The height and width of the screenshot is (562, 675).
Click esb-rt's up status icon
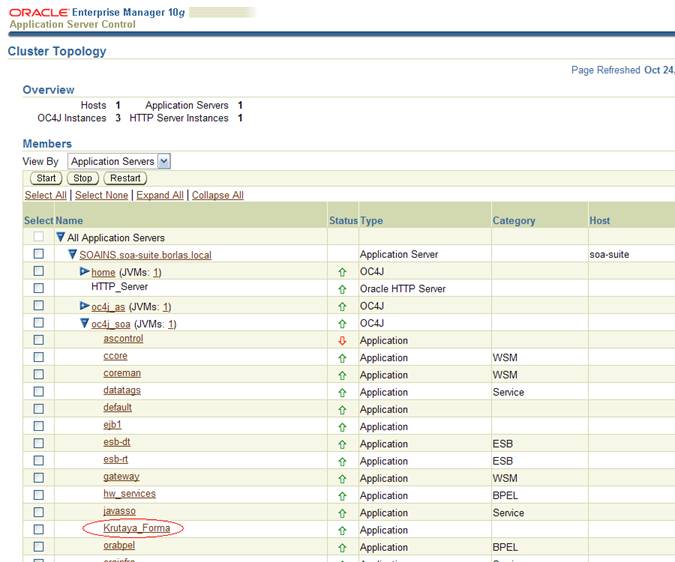[342, 461]
